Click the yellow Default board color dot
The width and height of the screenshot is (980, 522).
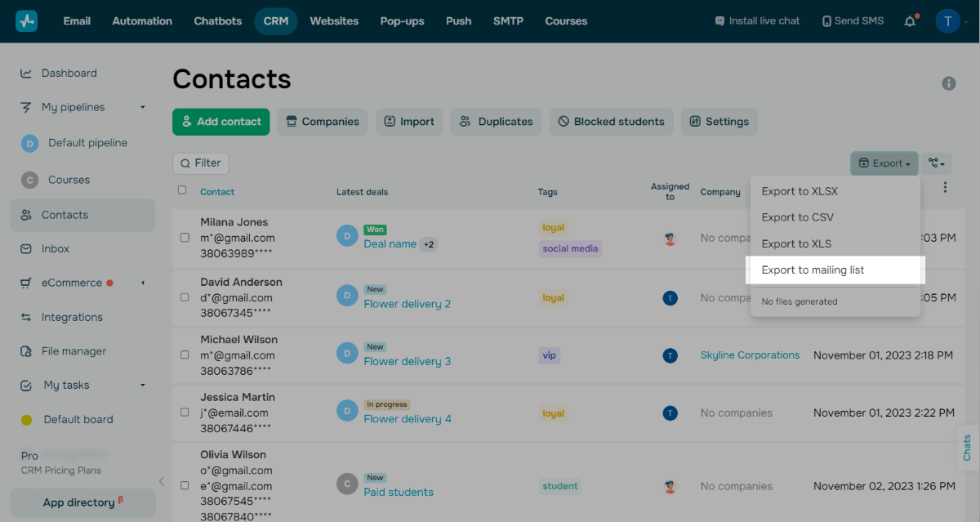pyautogui.click(x=26, y=420)
